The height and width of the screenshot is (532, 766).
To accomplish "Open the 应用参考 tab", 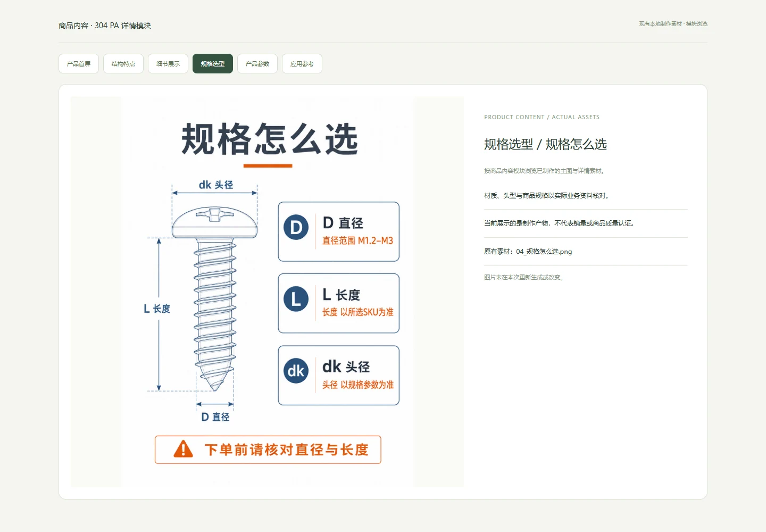I will (x=302, y=64).
